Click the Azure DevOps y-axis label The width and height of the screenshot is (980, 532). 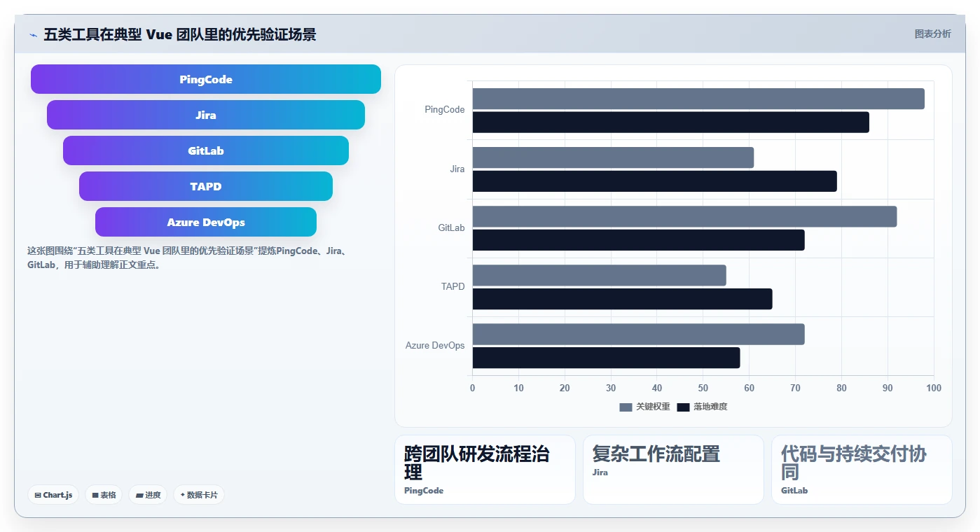point(435,345)
